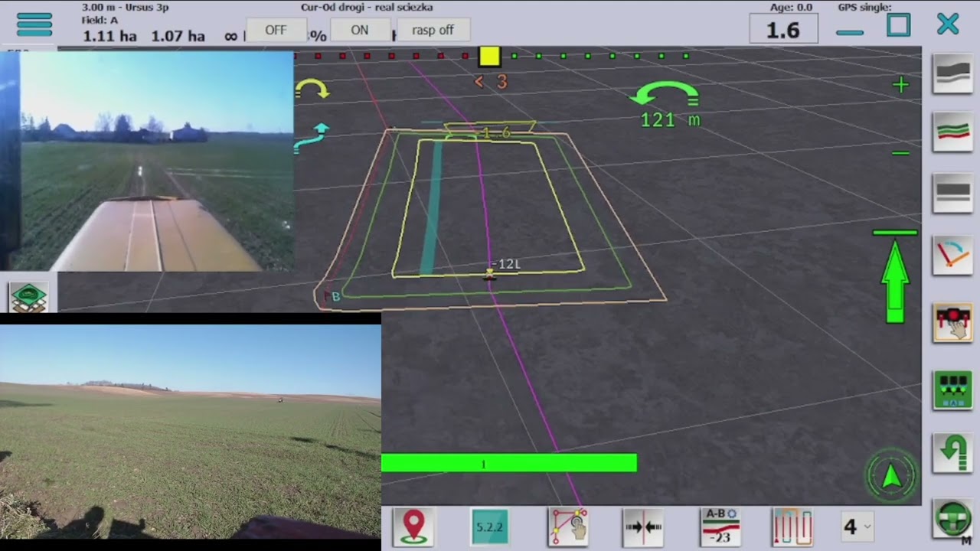Click the 'Age: 0.0' text
The width and height of the screenshot is (980, 551).
[x=791, y=8]
